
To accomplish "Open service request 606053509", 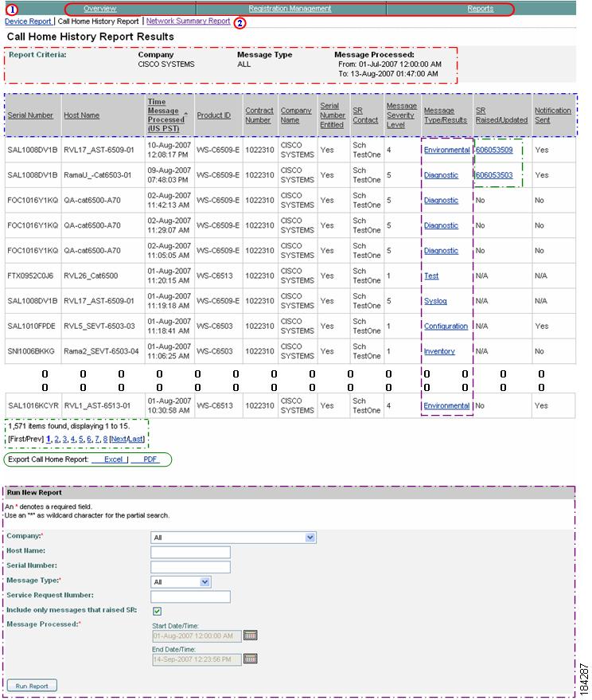I will 494,150.
